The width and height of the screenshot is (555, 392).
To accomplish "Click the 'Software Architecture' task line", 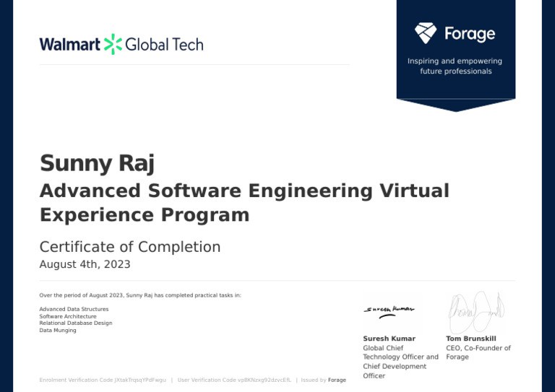I will pos(68,316).
